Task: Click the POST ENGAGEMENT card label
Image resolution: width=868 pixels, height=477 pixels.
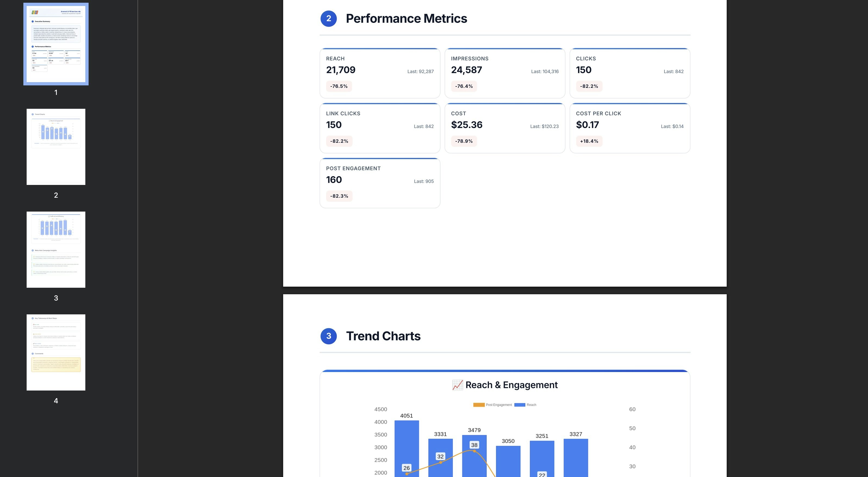Action: point(353,169)
